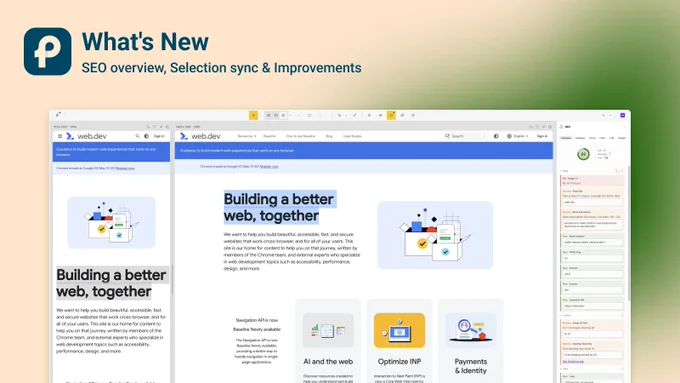This screenshot has width=680, height=383.
Task: Click hero illustration in the narrow pane
Action: point(111,222)
